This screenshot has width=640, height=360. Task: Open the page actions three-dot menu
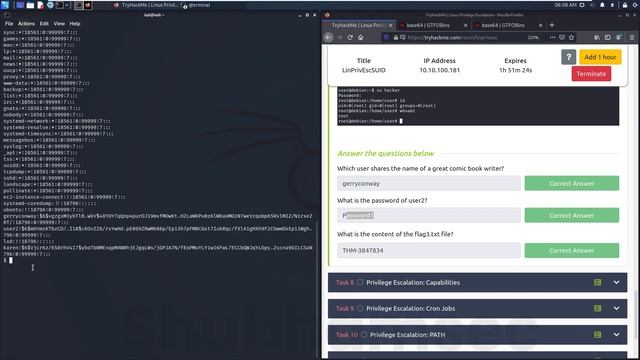point(552,37)
